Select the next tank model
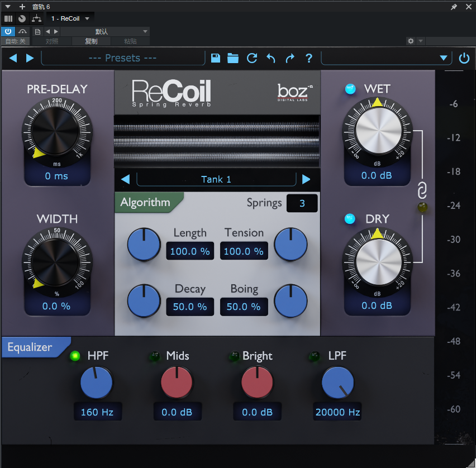 306,179
